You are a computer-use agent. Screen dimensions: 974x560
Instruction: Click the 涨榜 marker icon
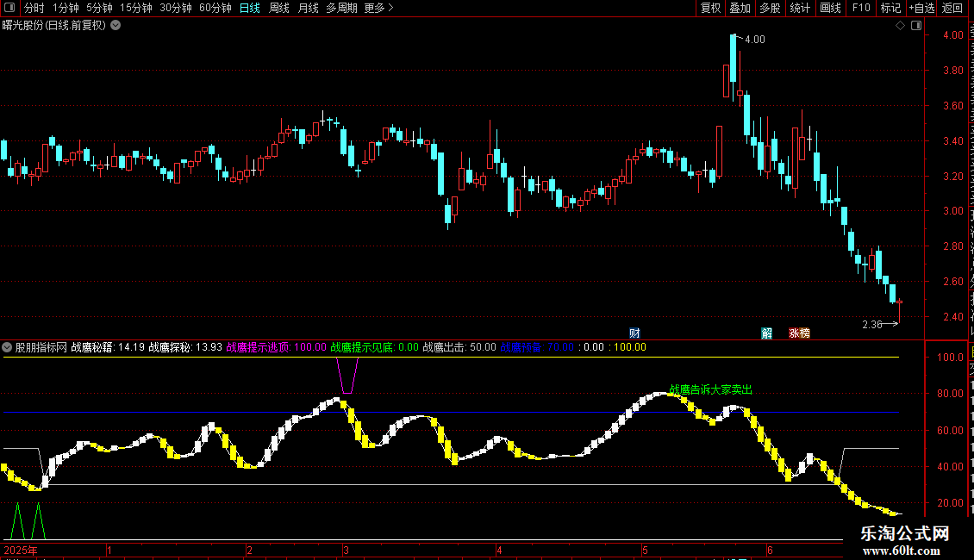[x=799, y=333]
